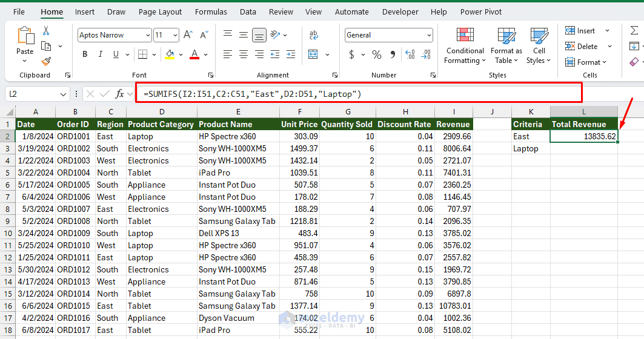Open the Font dialog launcher
This screenshot has width=644, height=339.
[x=211, y=75]
